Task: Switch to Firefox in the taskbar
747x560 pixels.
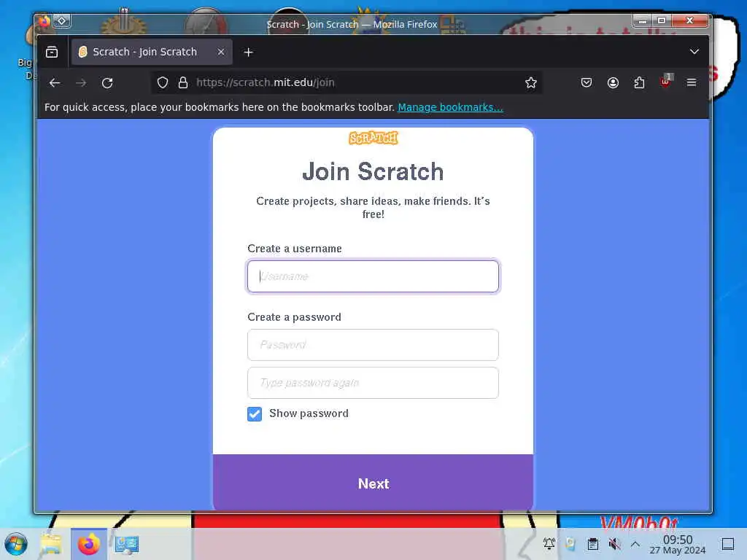Action: (x=89, y=544)
